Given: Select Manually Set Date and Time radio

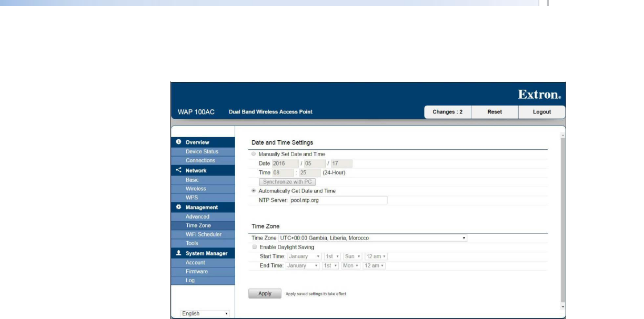Looking at the screenshot, I should pyautogui.click(x=254, y=154).
